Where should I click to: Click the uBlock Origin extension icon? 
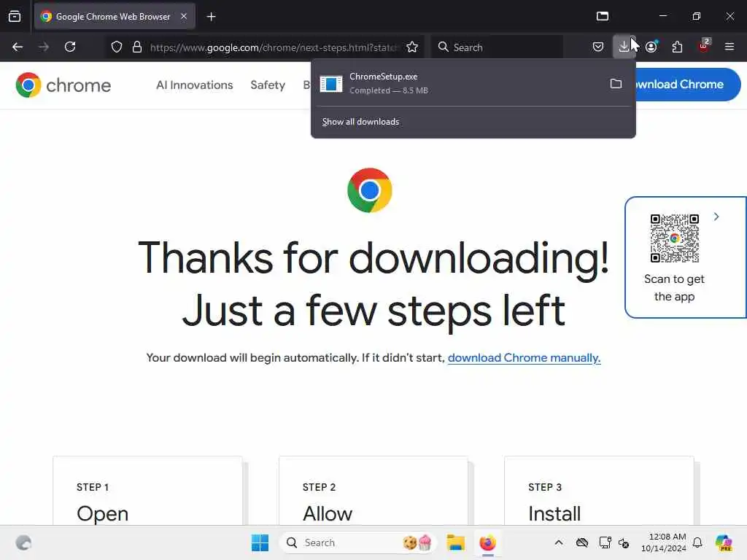(x=704, y=46)
